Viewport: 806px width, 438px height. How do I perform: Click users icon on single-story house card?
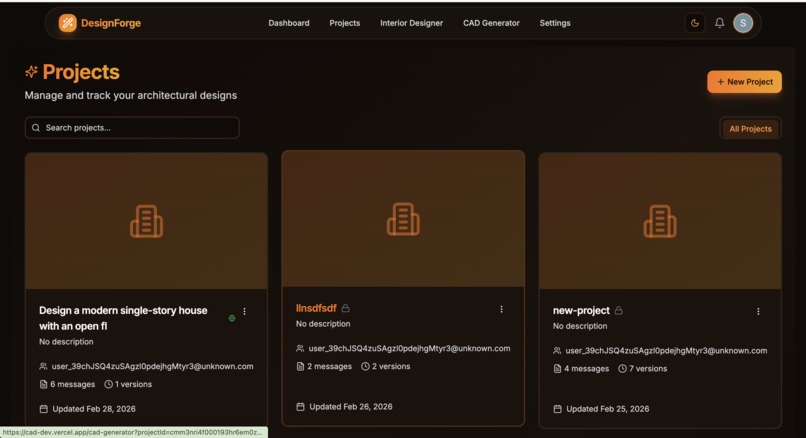pos(43,366)
